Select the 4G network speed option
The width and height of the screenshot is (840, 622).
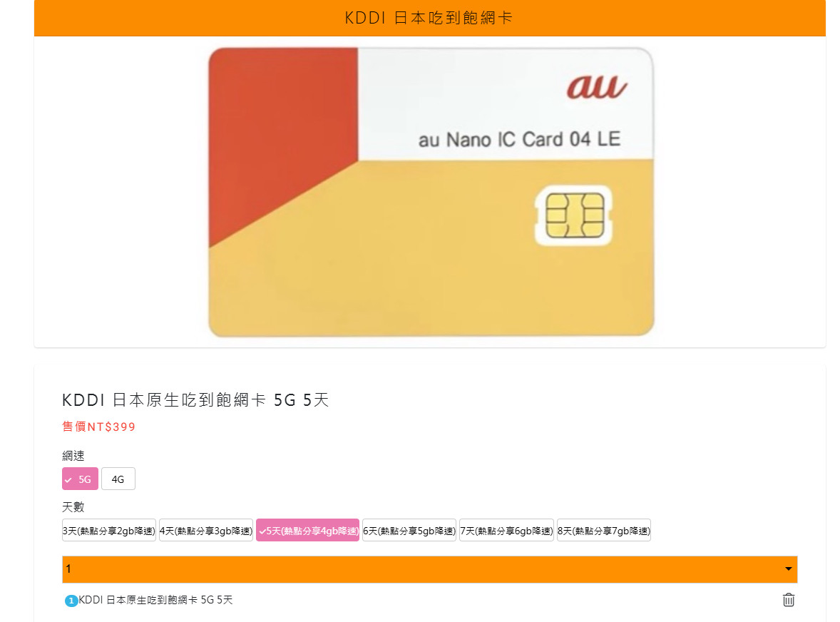(x=118, y=479)
